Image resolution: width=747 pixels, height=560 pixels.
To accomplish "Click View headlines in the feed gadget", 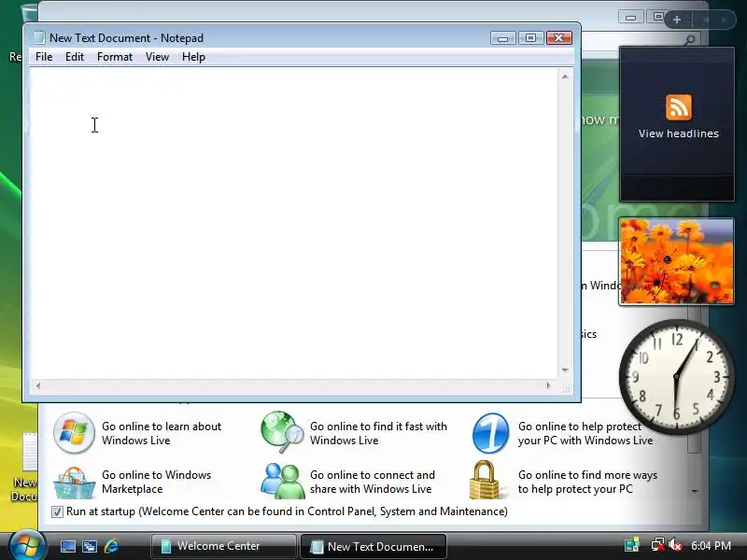I will (679, 133).
